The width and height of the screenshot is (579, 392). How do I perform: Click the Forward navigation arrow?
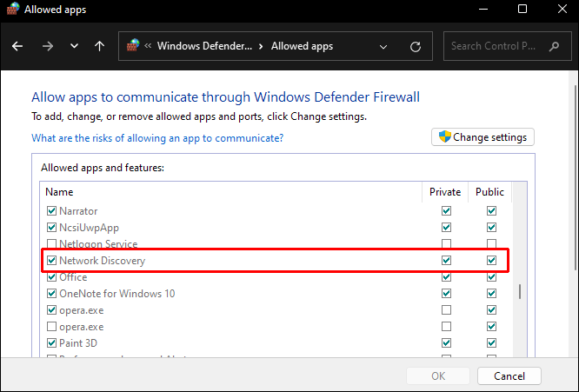46,46
